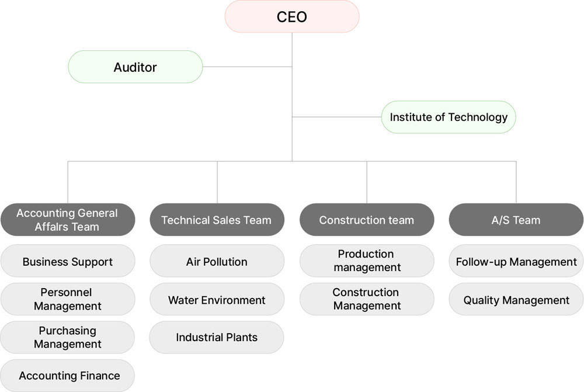Select the Quality Management box
584x392 pixels.
pyautogui.click(x=516, y=300)
